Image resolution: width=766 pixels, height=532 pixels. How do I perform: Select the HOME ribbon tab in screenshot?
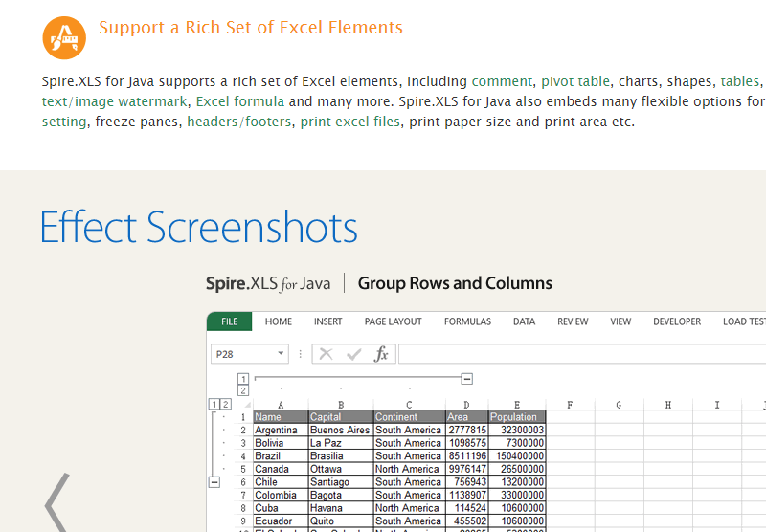click(x=279, y=321)
